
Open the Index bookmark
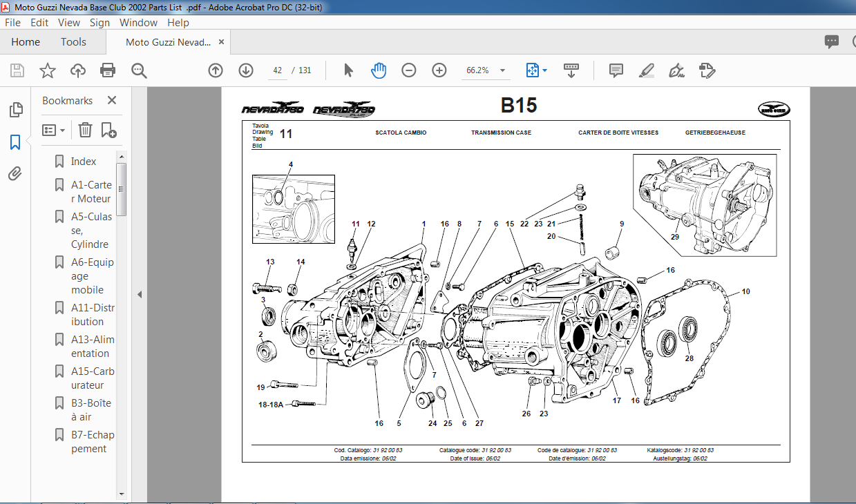(x=84, y=162)
